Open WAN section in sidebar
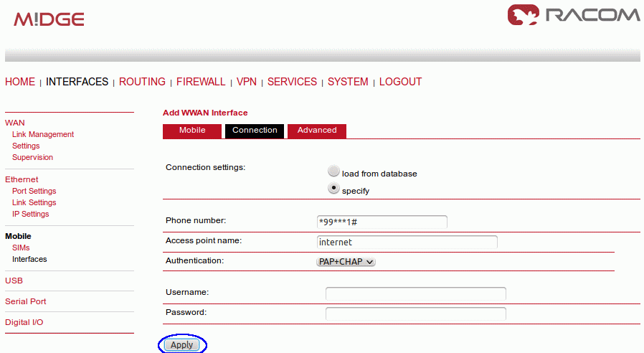 (x=15, y=123)
